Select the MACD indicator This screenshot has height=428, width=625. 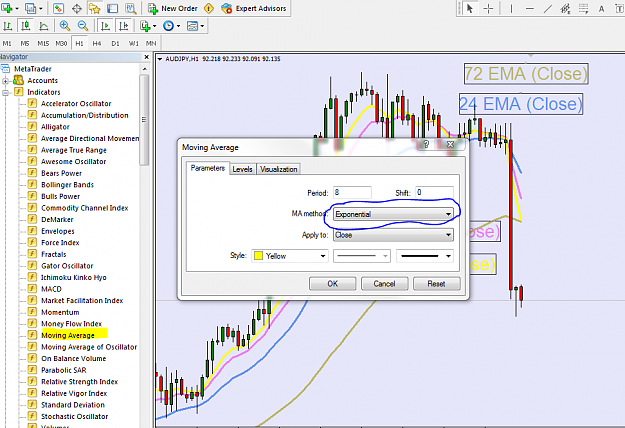pyautogui.click(x=51, y=289)
